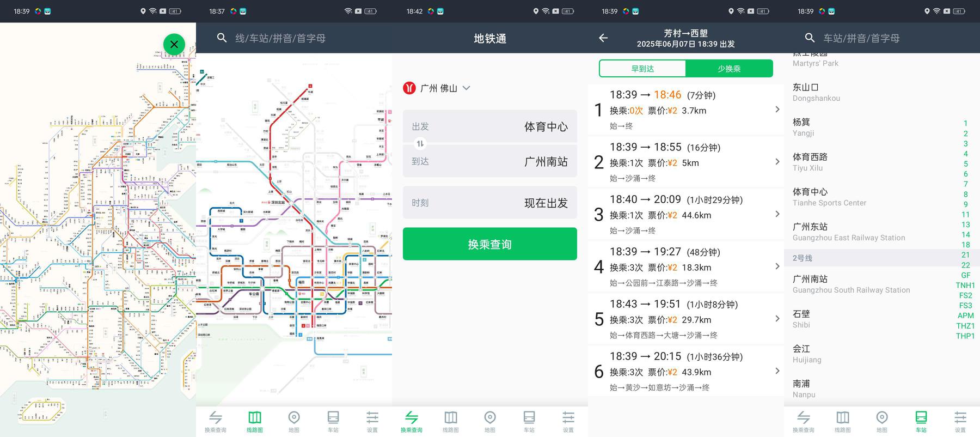Viewport: 980px width, 437px height.
Task: Switch to 车站 tab in second screen's bar
Action: pyautogui.click(x=333, y=421)
